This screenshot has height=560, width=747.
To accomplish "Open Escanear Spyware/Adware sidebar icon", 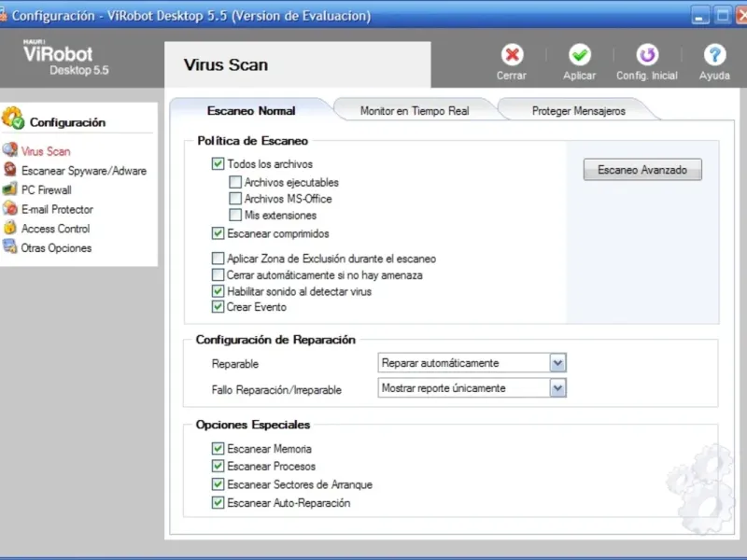I will [10, 170].
